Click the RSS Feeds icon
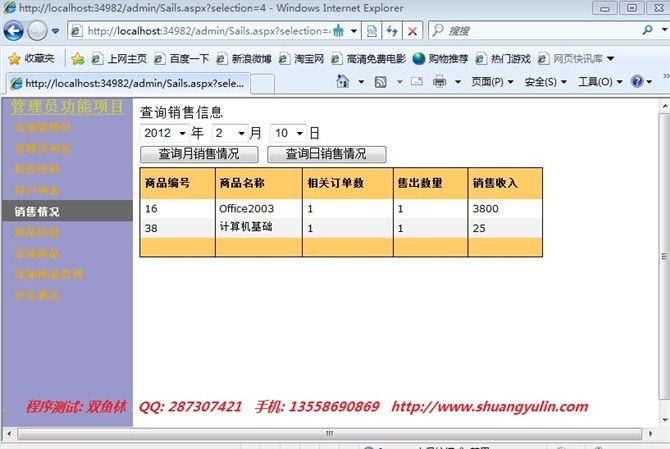This screenshot has width=670, height=449. 380,82
